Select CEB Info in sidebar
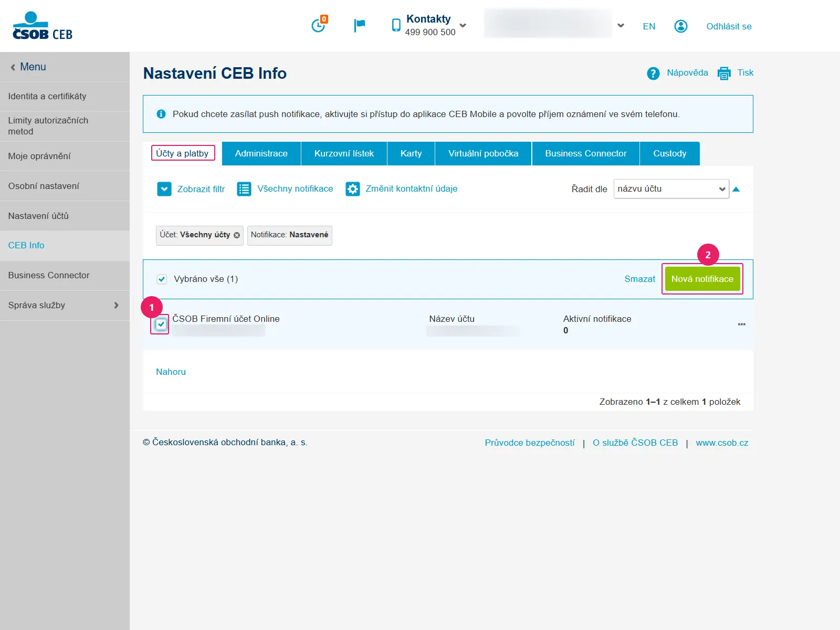This screenshot has width=840, height=630. [x=65, y=246]
